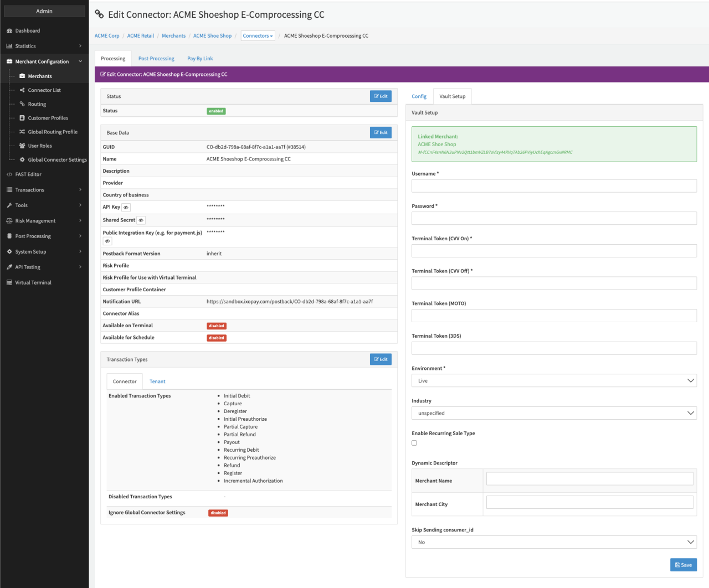Screen dimensions: 709x588
Task: Click the Global Routing Profile shuffle icon
Action: (22, 132)
